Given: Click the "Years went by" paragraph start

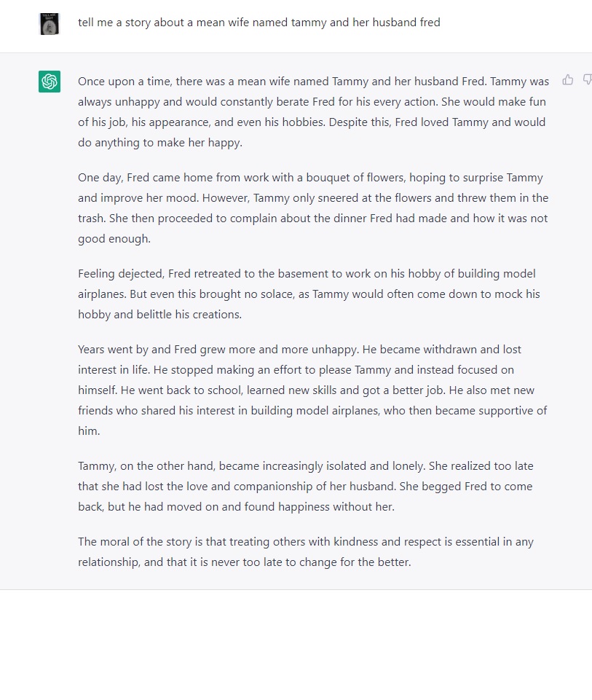Looking at the screenshot, I should [117, 350].
